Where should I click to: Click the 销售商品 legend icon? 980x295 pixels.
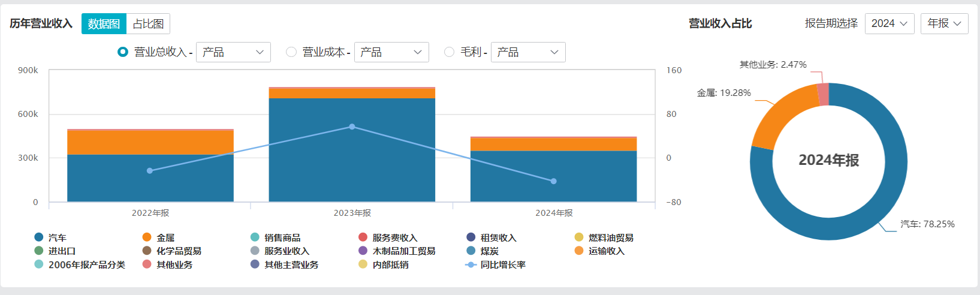255,237
